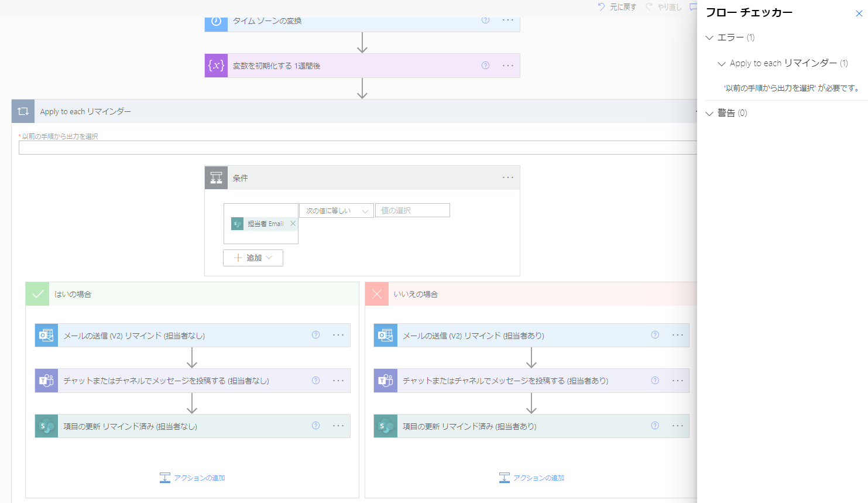Open ellipsis menu of チャット投稿 (担当者あり)

coord(677,381)
